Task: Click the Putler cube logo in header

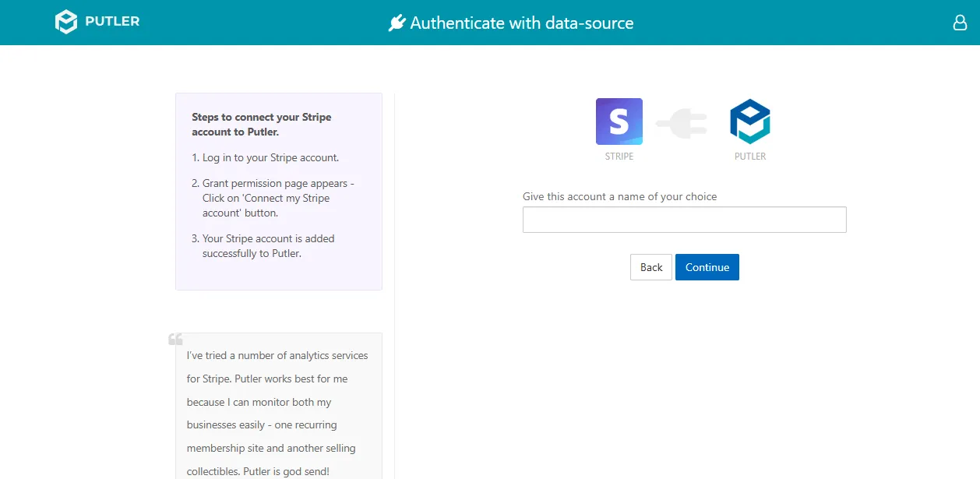Action: 66,22
